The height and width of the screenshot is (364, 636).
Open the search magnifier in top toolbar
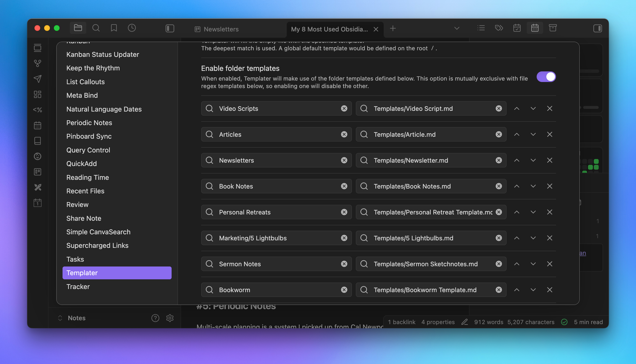(96, 28)
